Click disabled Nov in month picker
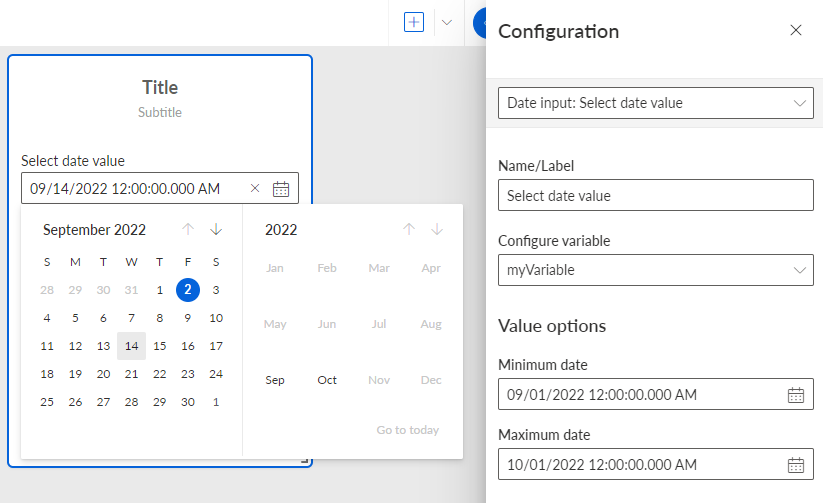Viewport: 823px width, 503px height. coord(379,380)
